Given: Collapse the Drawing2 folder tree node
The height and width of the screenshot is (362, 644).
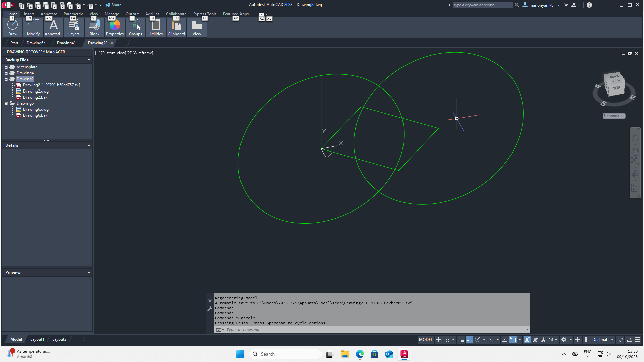Looking at the screenshot, I should coord(6,79).
